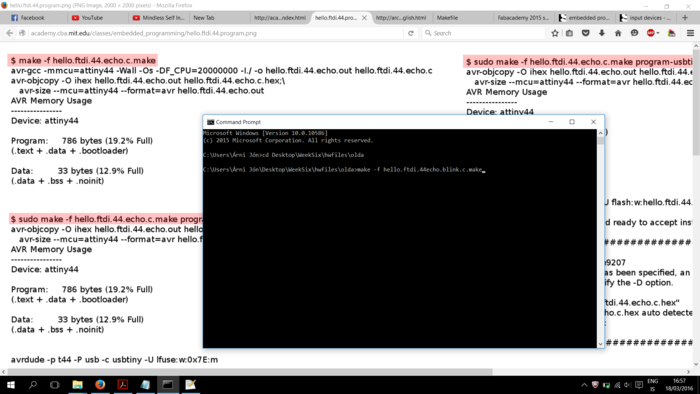The height and width of the screenshot is (394, 700).
Task: Click the Firefox taskbar icon
Action: click(100, 385)
